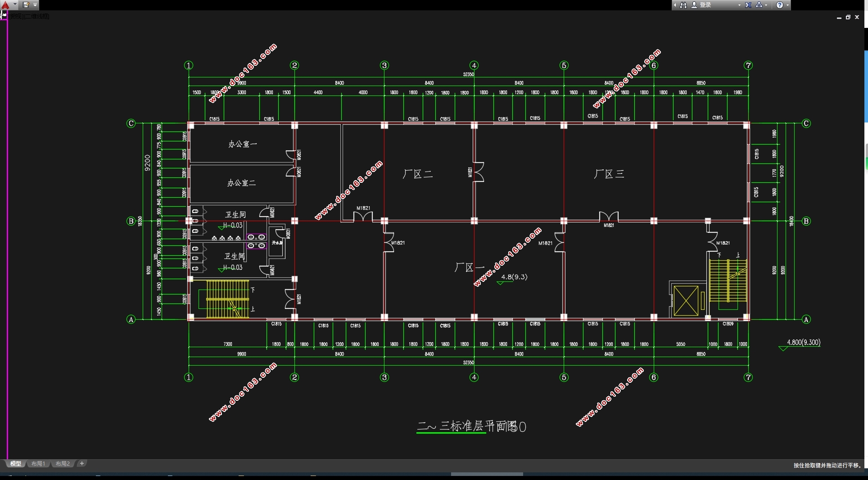Click the horizontal scrollbar thumb at bottom
This screenshot has height=480, width=868.
(x=487, y=474)
